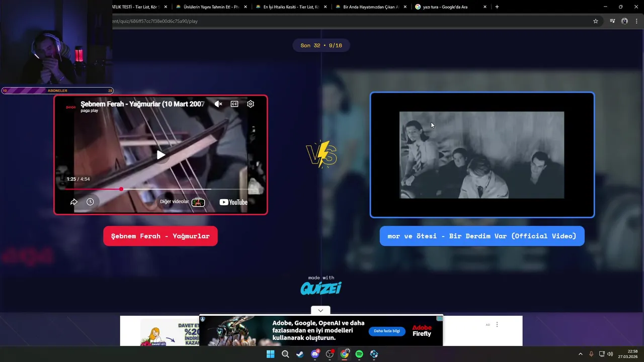The image size is (644, 362).
Task: Open Chrome media control icon
Action: pos(612,21)
